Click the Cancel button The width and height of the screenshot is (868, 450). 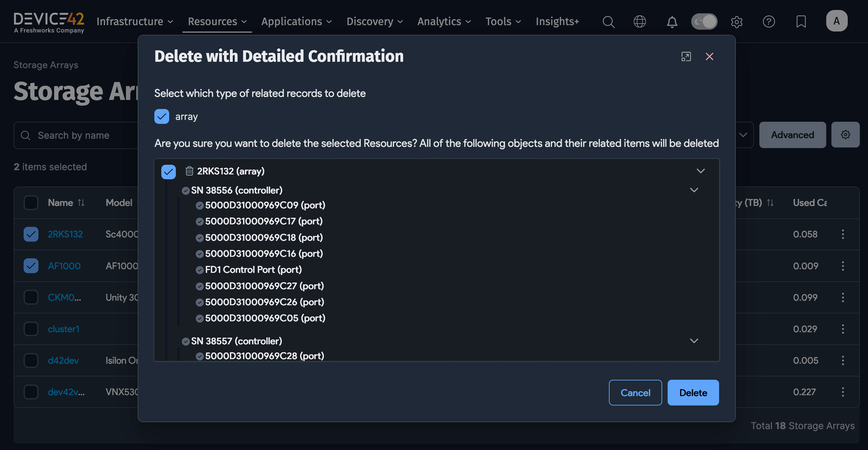click(635, 392)
